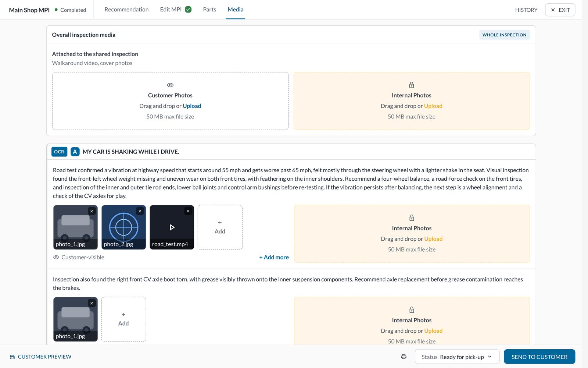Toggle the Customer-visible eye indicator

point(56,257)
